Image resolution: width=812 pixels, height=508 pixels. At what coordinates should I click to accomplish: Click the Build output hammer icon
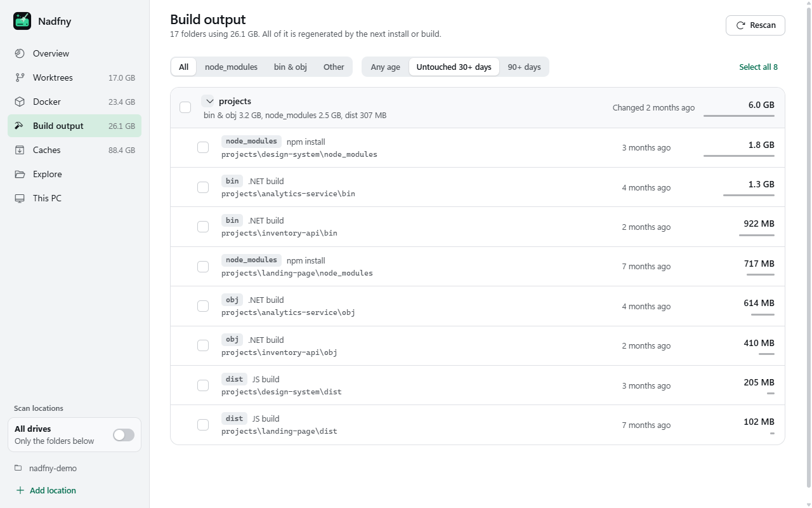point(20,126)
